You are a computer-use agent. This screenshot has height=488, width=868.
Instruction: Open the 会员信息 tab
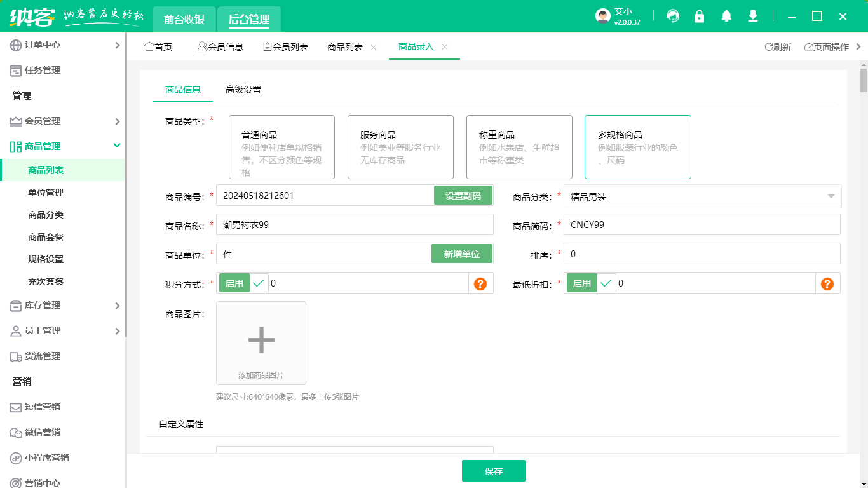point(220,47)
